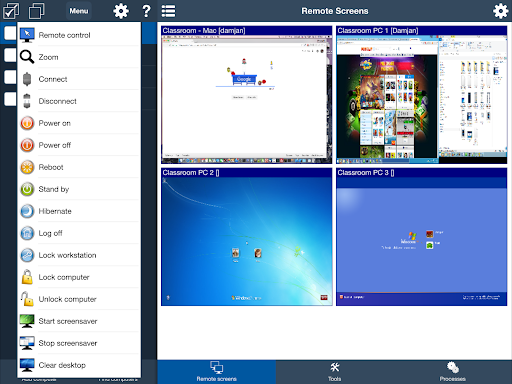Switch to the Tools tab
The image size is (512, 384).
pos(334,372)
